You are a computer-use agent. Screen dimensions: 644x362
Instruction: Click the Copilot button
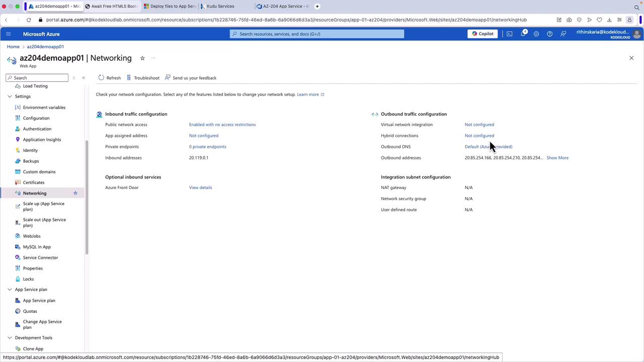coord(483,34)
